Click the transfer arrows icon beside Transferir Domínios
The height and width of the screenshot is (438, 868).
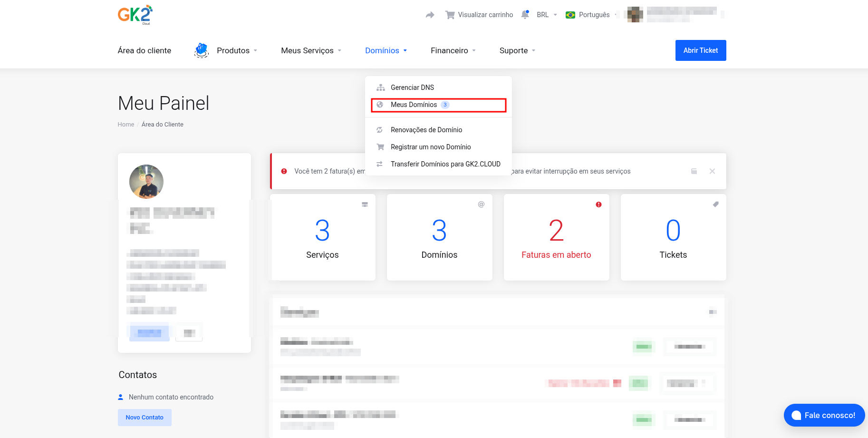[x=380, y=164]
